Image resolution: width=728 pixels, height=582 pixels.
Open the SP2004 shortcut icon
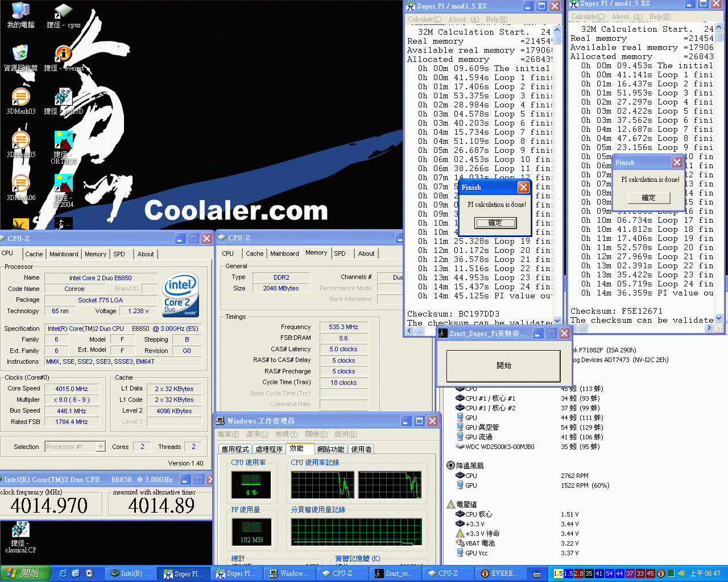[63, 190]
